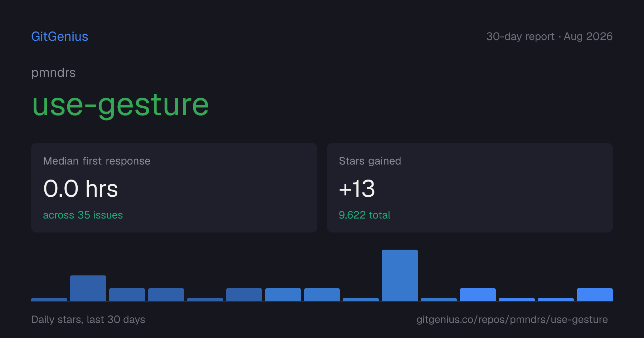Select the use-gesture repository title
The image size is (644, 338).
[121, 104]
